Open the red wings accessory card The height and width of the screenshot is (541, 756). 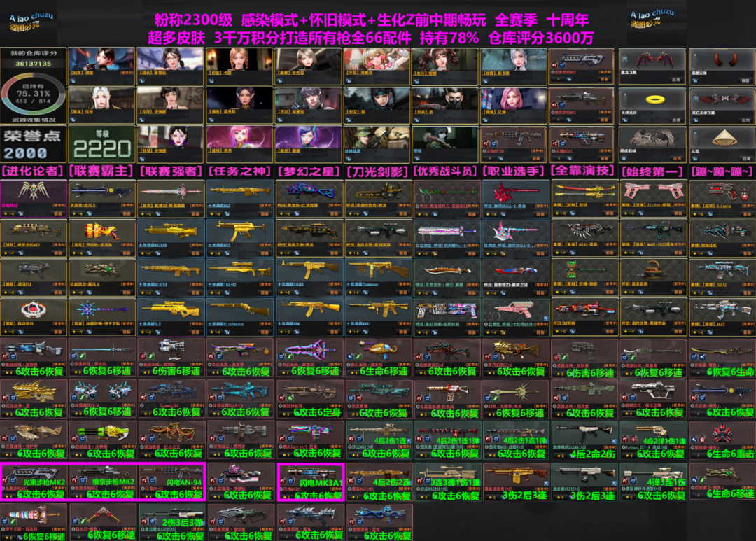pos(652,66)
